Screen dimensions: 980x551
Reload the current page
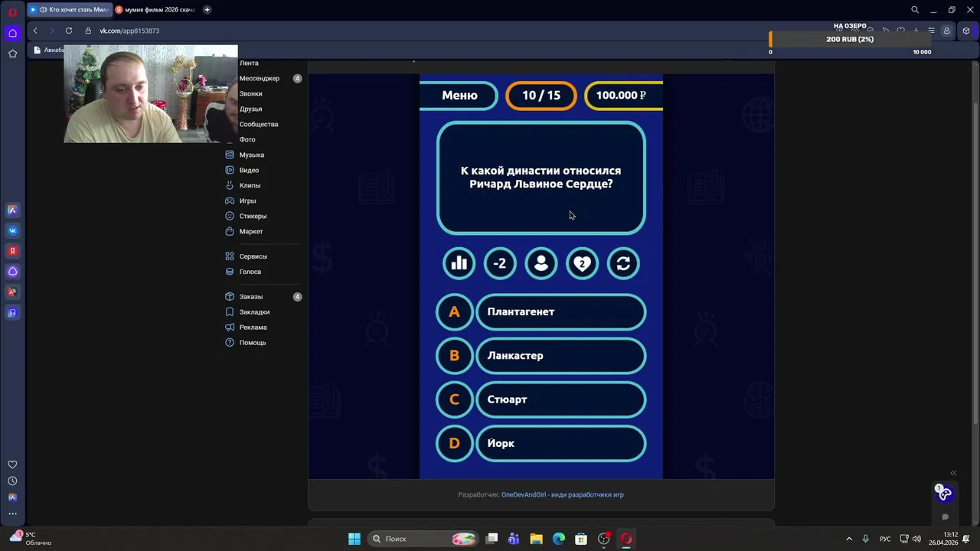[69, 31]
